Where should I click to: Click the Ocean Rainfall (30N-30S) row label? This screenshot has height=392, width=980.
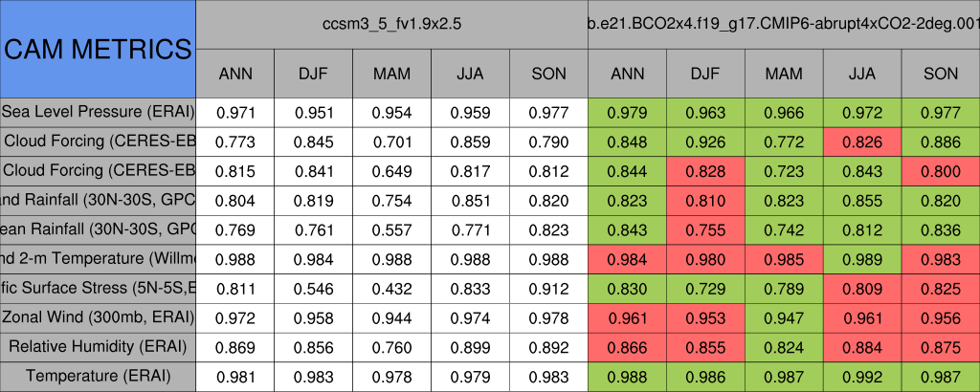(98, 229)
